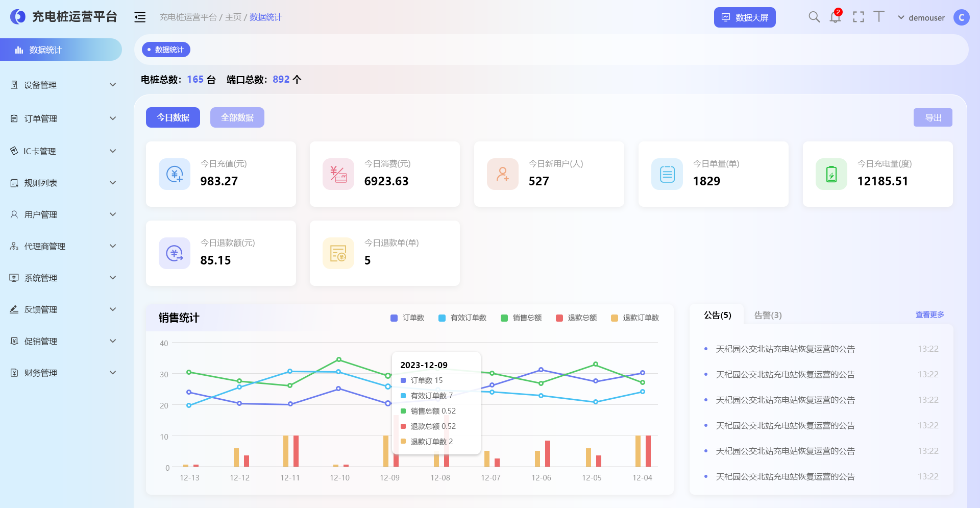The width and height of the screenshot is (980, 508).
Task: Switch to the 告警(3) tab
Action: 768,316
